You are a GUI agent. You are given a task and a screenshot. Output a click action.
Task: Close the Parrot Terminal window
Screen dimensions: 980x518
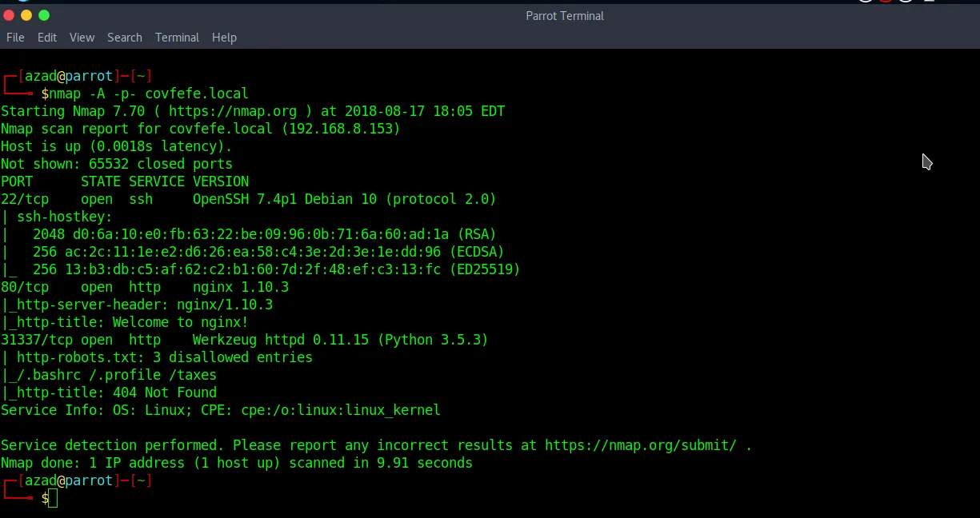[9, 15]
